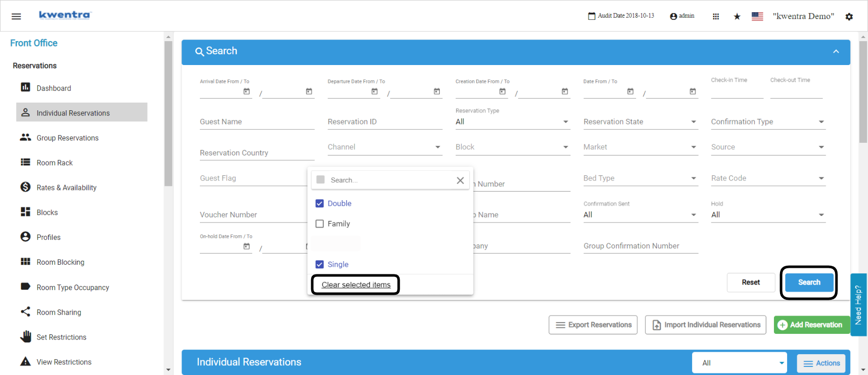Uncheck the Double option
Image resolution: width=868 pixels, height=375 pixels.
pyautogui.click(x=320, y=203)
